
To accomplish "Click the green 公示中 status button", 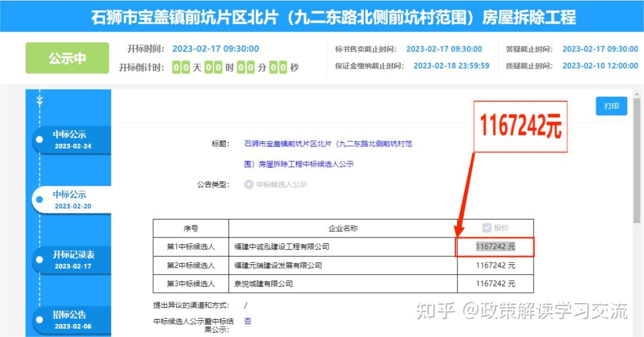I will point(67,58).
